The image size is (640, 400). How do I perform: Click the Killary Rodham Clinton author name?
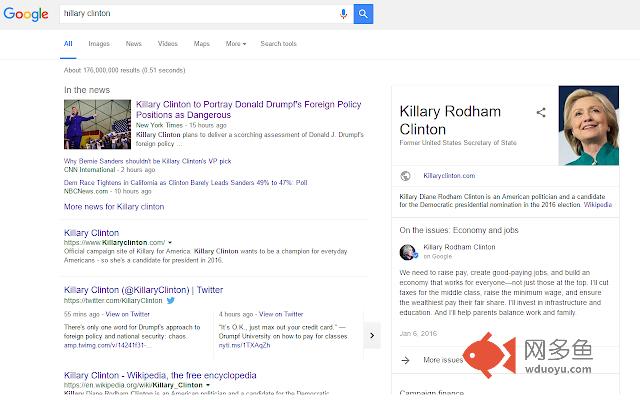459,247
